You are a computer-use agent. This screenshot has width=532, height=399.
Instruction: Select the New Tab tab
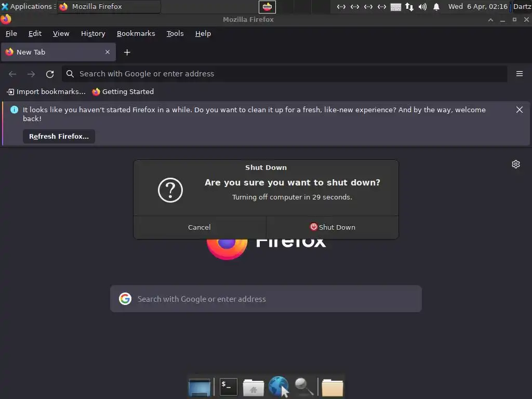[x=58, y=52]
